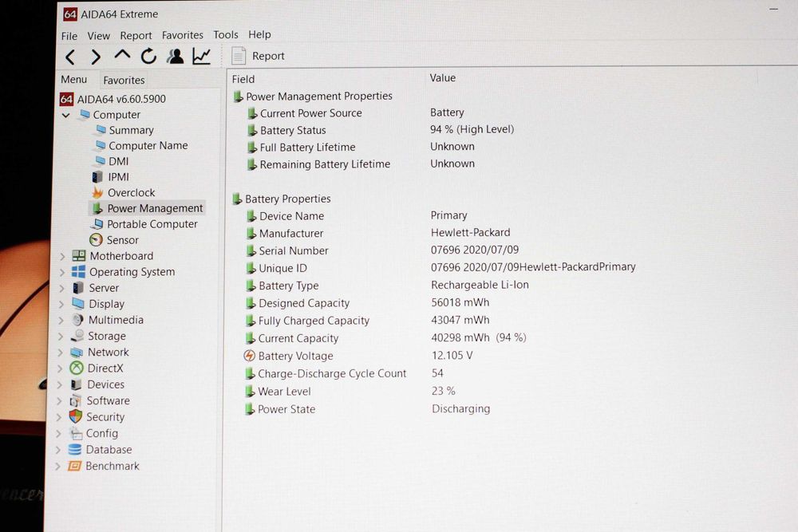Click the Battery Voltage lightning icon
Viewport: 798px width, 532px height.
(x=249, y=356)
